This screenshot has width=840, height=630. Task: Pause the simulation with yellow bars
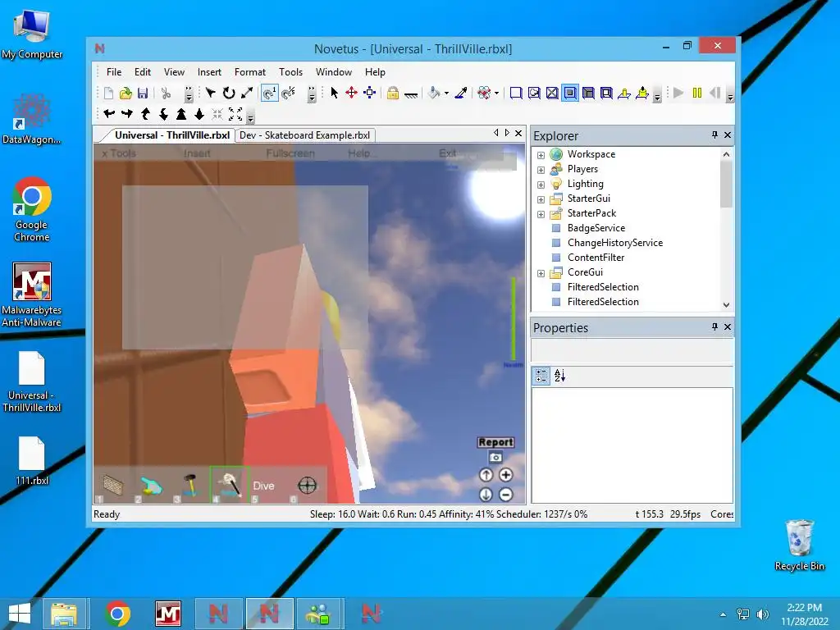pyautogui.click(x=697, y=94)
